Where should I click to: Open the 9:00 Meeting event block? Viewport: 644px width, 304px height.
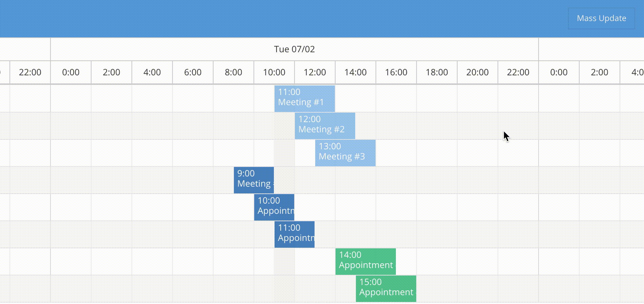pyautogui.click(x=254, y=180)
